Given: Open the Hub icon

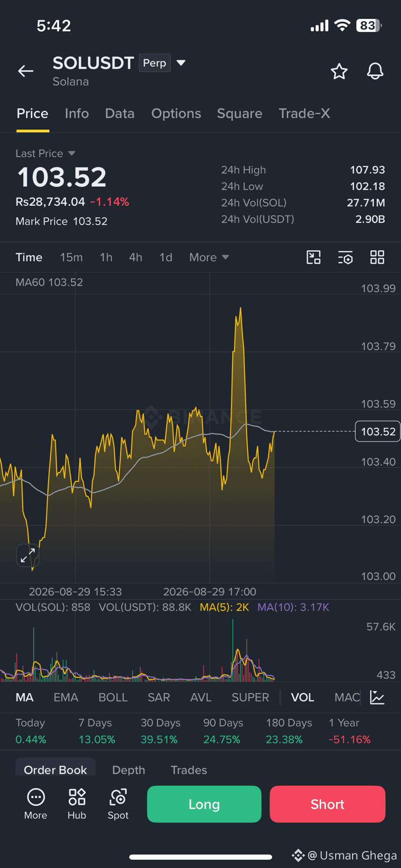Looking at the screenshot, I should (77, 804).
